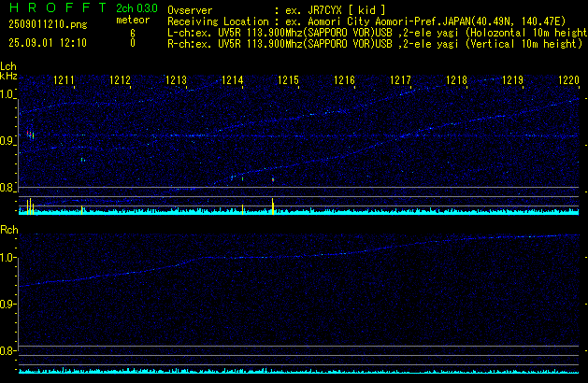This screenshot has height=383, width=588.
Task: Click the Rch 1.0 frequency label
Action: (x=7, y=258)
